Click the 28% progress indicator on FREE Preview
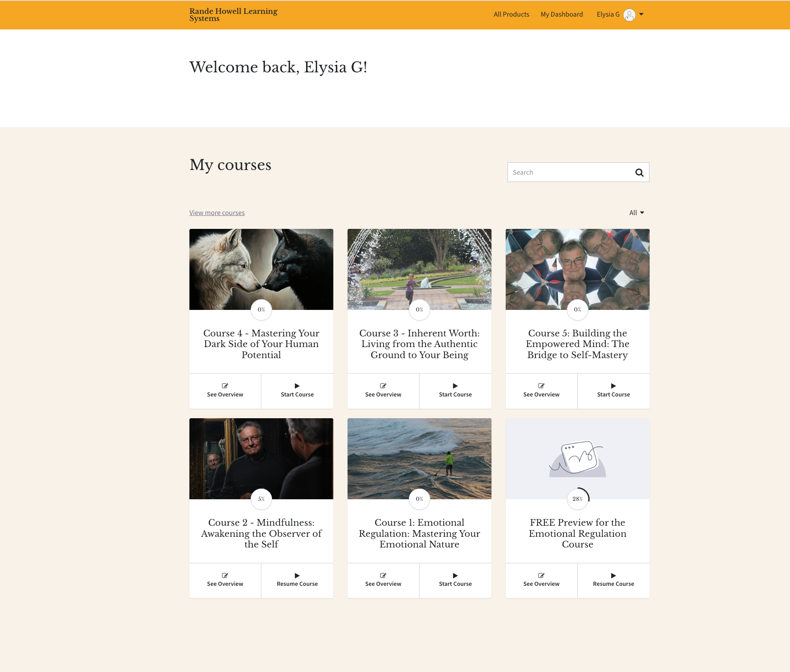Image resolution: width=790 pixels, height=672 pixels. [x=577, y=499]
